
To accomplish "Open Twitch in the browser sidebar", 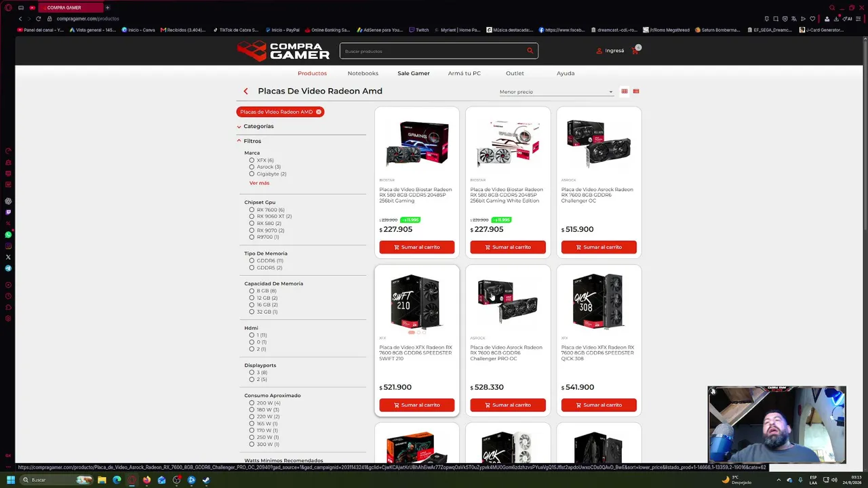I will (8, 212).
